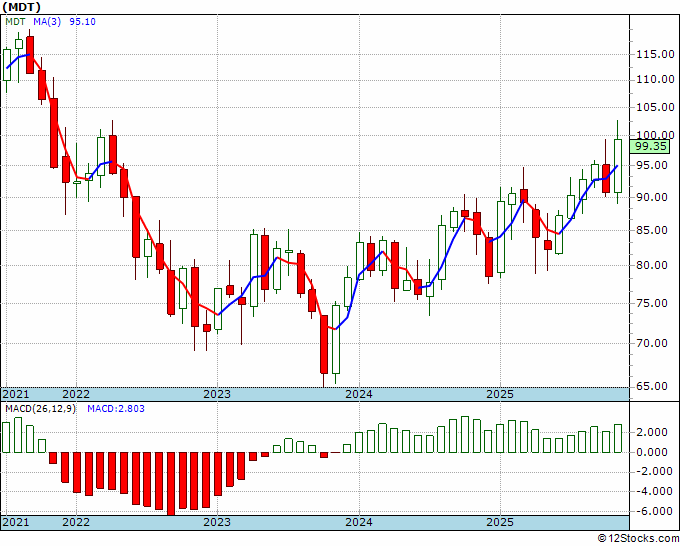Click the 95.00 price axis label

(652, 165)
